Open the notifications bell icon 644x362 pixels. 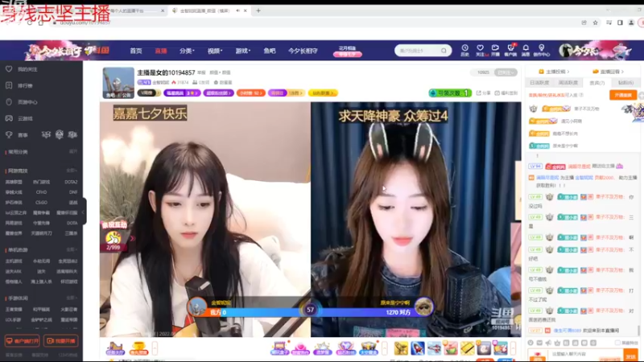click(526, 50)
